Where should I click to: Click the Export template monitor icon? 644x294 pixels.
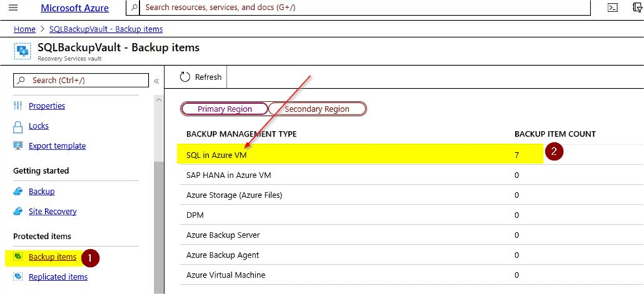18,146
